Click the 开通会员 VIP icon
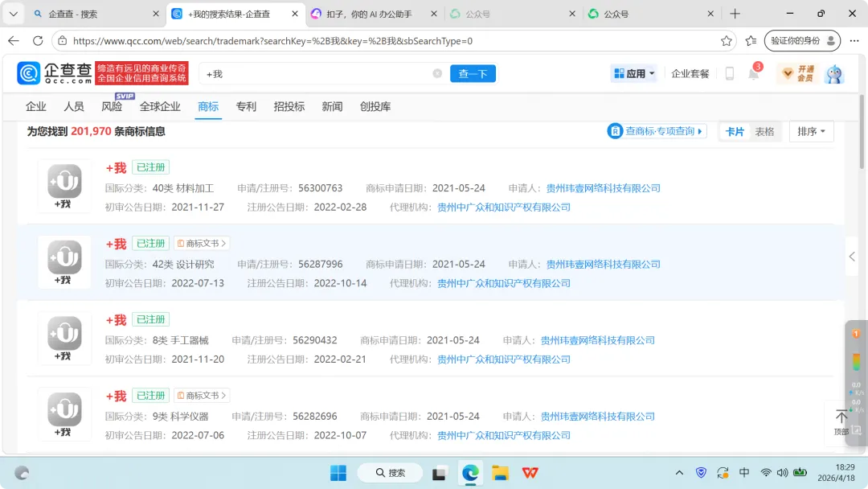The image size is (868, 489). (797, 73)
